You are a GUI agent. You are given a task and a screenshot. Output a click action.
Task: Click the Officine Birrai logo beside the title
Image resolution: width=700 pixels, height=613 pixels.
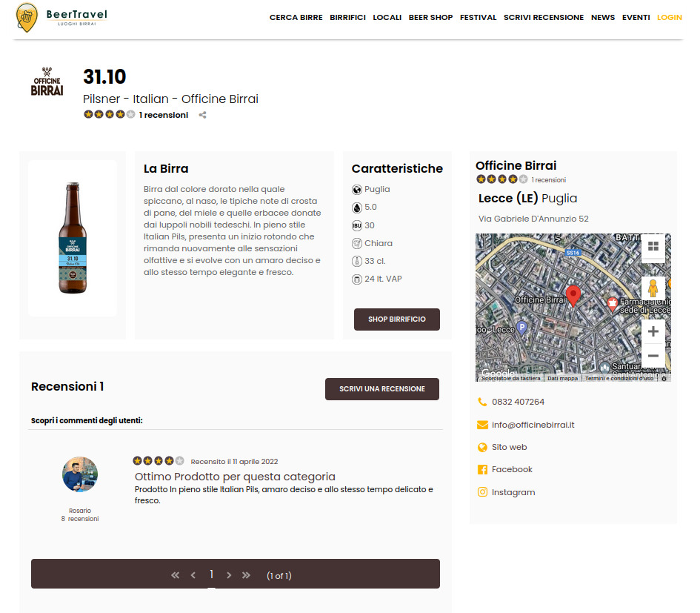47,82
